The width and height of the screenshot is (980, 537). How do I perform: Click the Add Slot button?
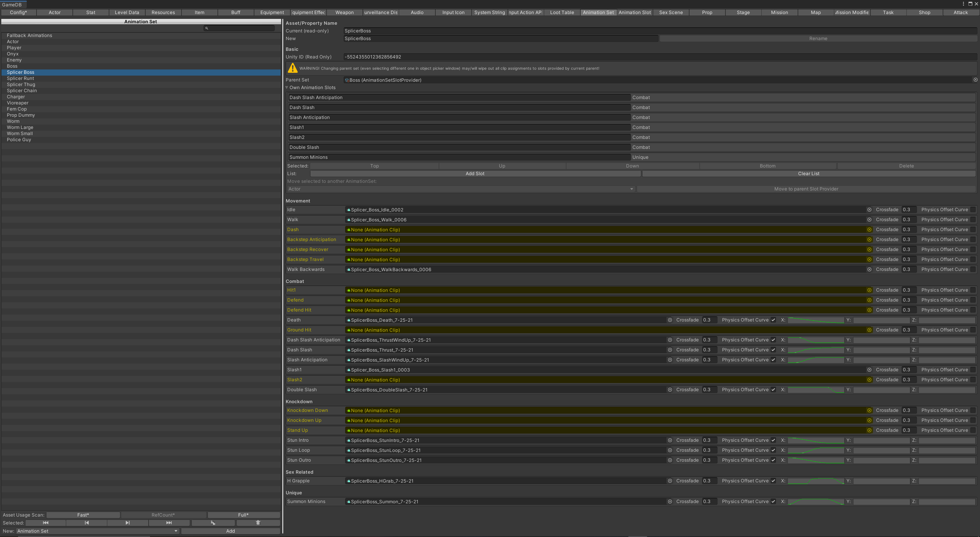click(475, 174)
